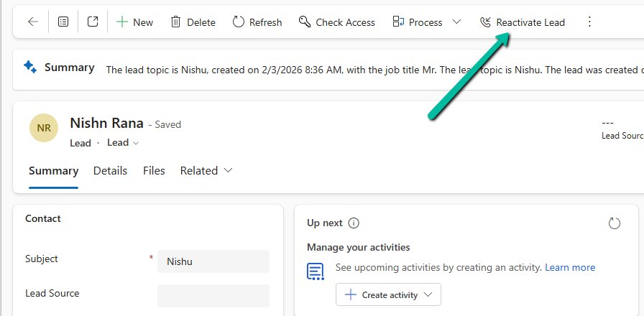The width and height of the screenshot is (644, 316).
Task: Open record in new window icon
Action: click(93, 22)
